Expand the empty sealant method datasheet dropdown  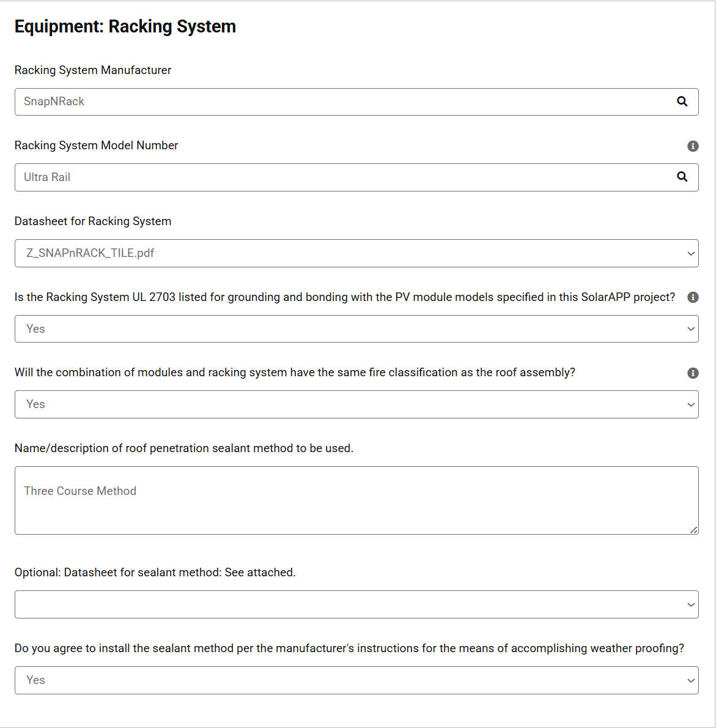(x=356, y=604)
